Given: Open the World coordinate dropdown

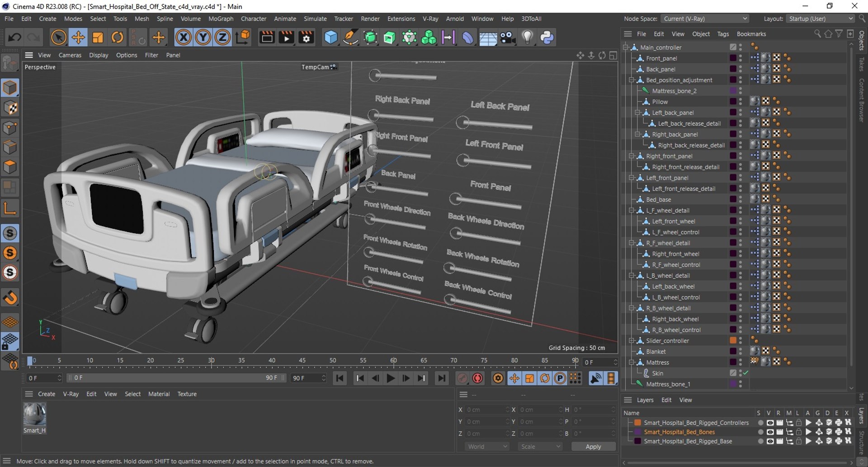Looking at the screenshot, I should tap(487, 447).
